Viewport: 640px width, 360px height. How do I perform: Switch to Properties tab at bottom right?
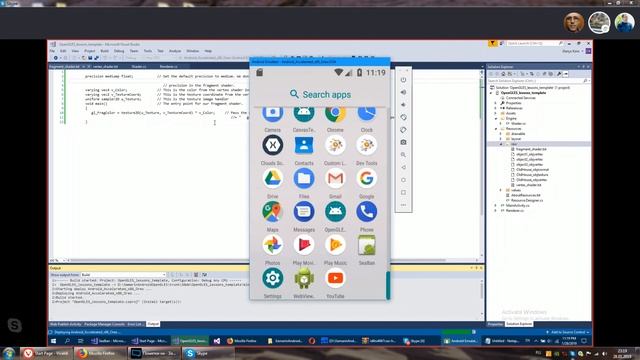(495, 324)
